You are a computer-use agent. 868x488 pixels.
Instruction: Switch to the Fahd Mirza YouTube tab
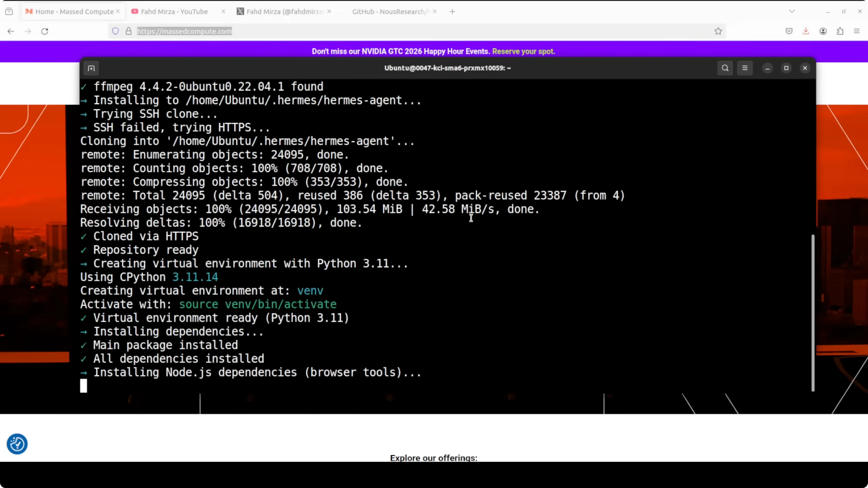[x=174, y=12]
